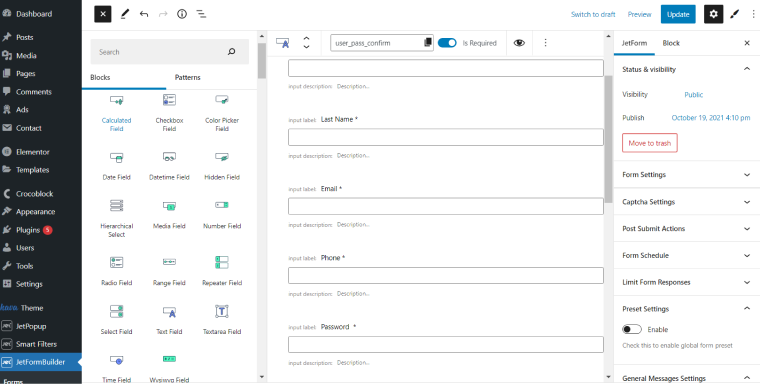Click the inserter panel scrollbar thumb

[262, 61]
